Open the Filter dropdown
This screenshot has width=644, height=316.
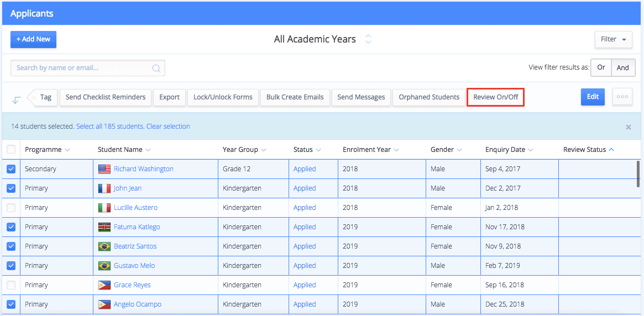tap(613, 39)
